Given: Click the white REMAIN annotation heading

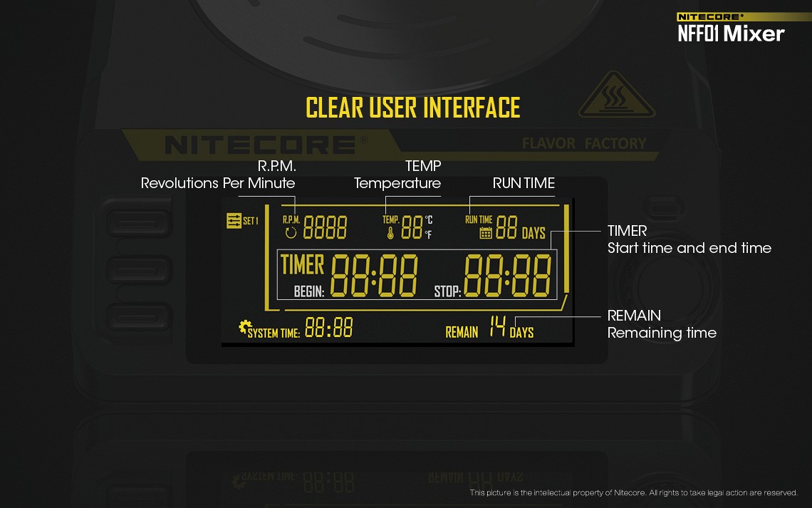Looking at the screenshot, I should pyautogui.click(x=634, y=316).
